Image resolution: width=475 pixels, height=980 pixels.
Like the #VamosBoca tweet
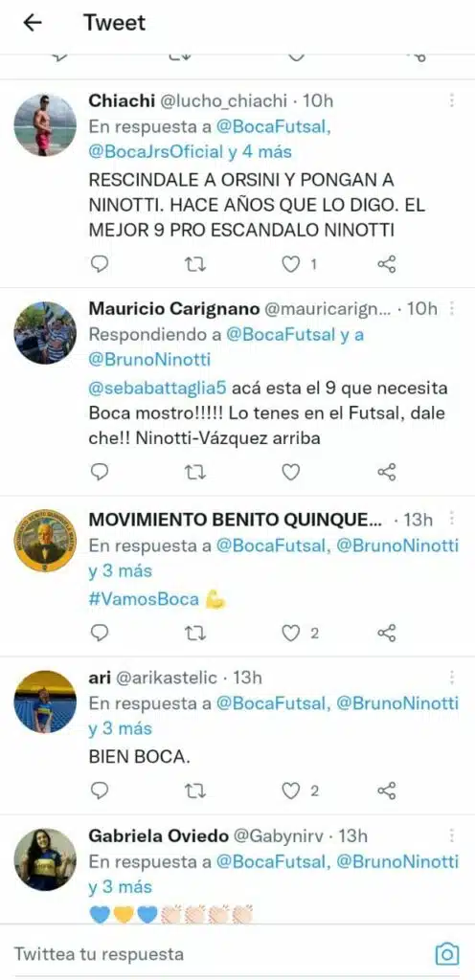coord(290,634)
